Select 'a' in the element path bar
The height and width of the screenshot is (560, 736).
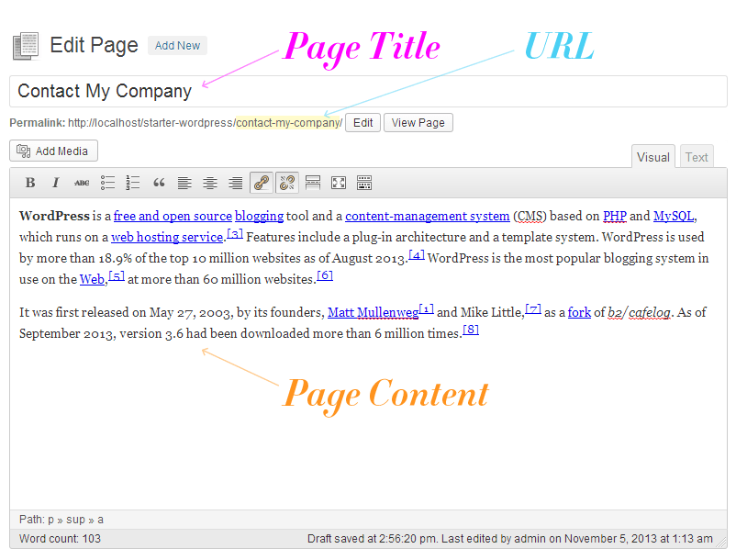[100, 521]
